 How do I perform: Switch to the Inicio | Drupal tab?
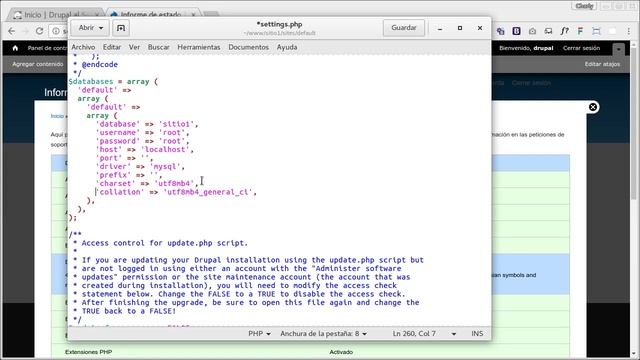55,15
